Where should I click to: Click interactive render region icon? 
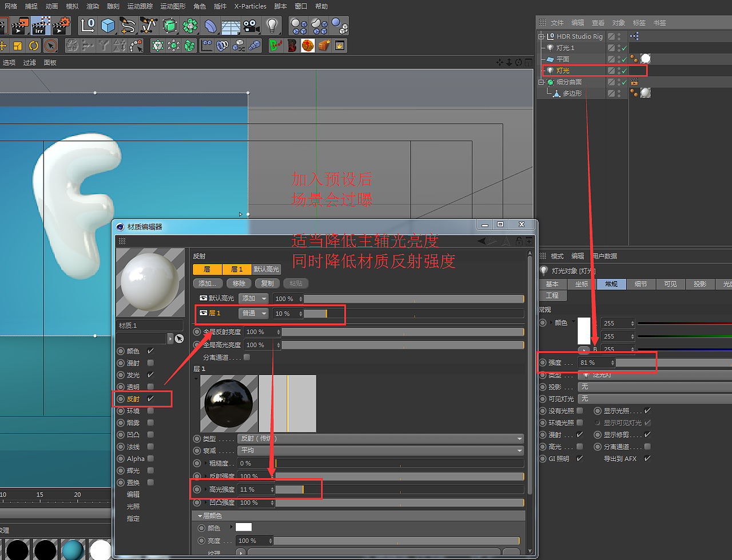click(41, 26)
